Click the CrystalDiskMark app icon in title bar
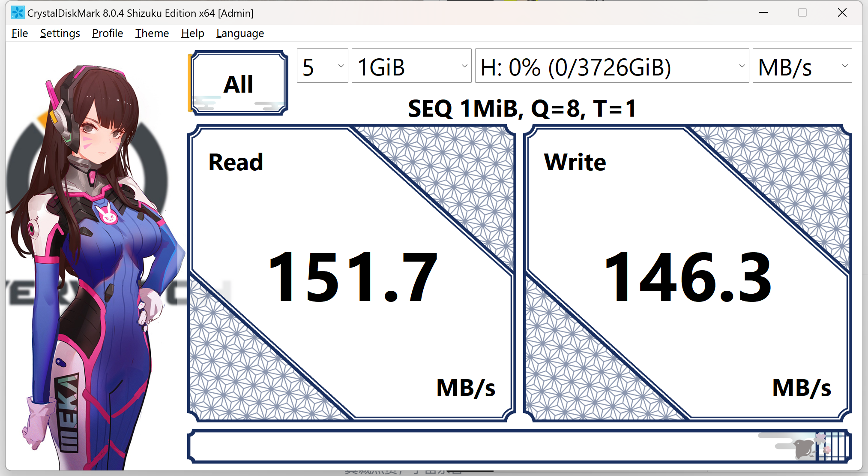Viewport: 868px width, 476px height. click(18, 13)
